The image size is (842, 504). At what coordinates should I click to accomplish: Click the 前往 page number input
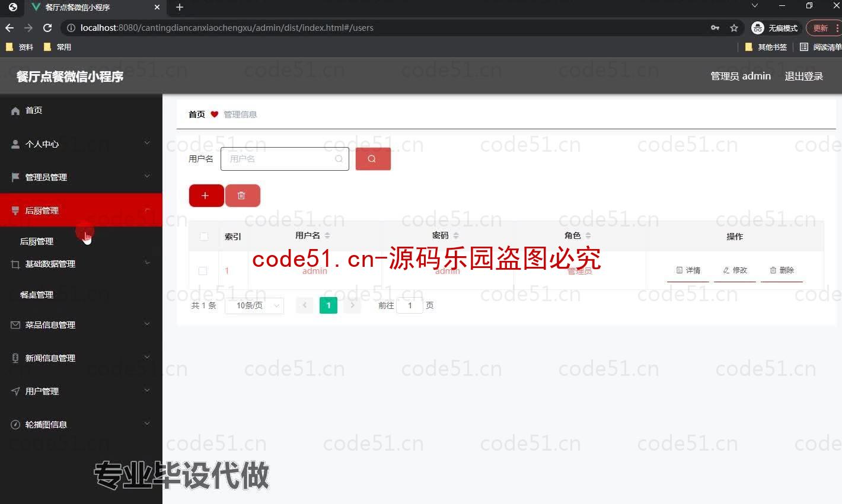pos(409,305)
